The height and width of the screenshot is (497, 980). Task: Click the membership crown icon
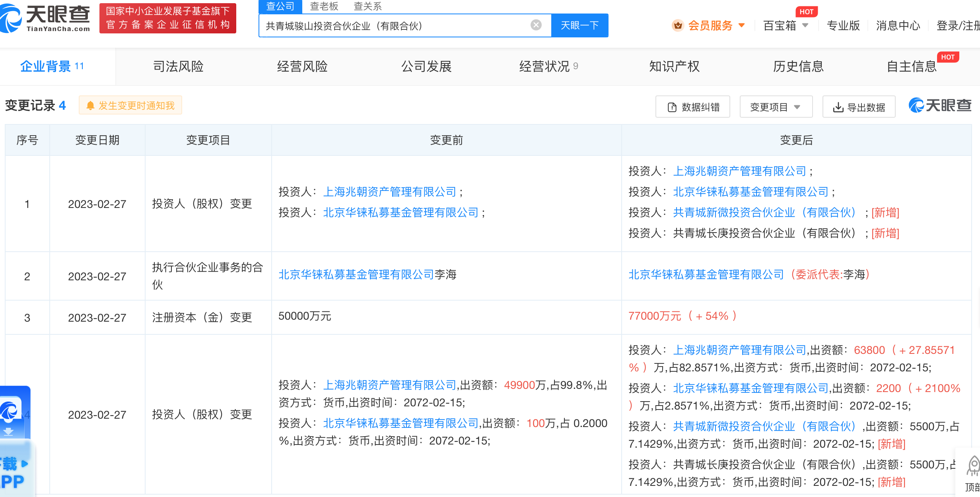(x=678, y=26)
